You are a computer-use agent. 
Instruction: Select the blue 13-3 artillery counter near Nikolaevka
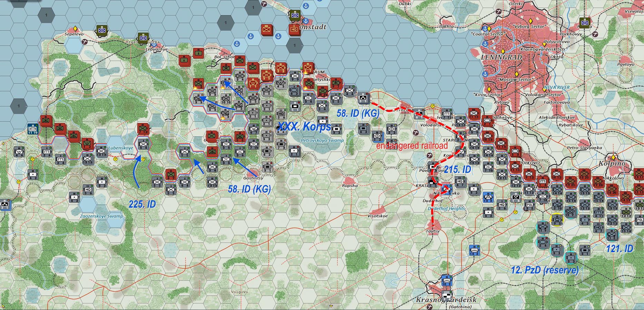(x=488, y=197)
